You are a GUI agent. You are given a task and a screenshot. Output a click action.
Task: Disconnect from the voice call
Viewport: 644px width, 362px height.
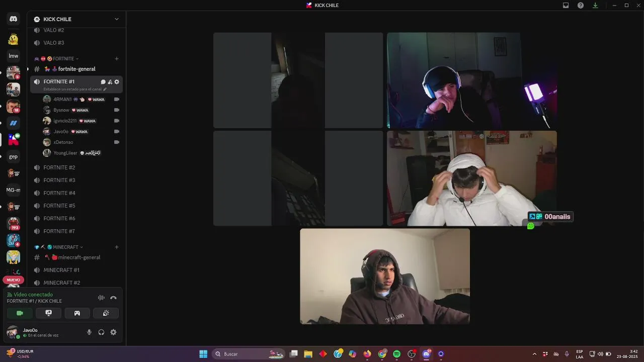[113, 298]
